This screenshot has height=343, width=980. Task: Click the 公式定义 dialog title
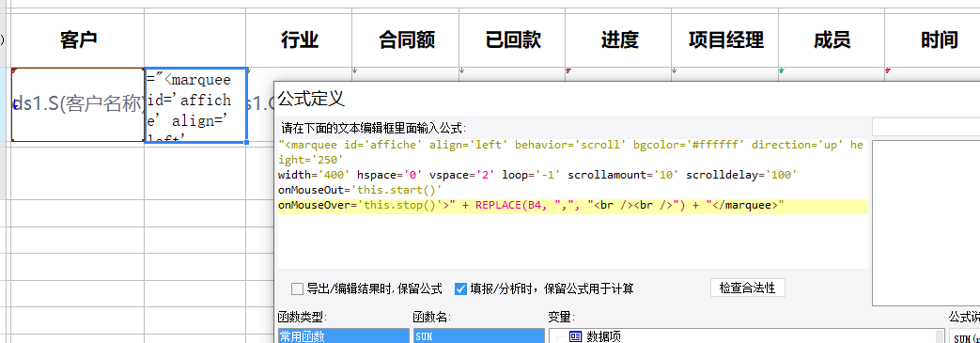click(311, 99)
